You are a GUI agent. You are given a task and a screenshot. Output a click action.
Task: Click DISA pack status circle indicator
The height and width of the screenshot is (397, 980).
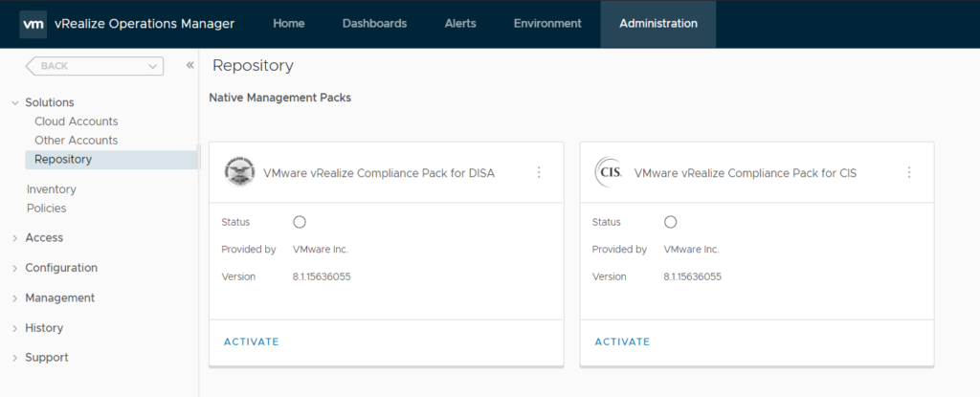300,222
